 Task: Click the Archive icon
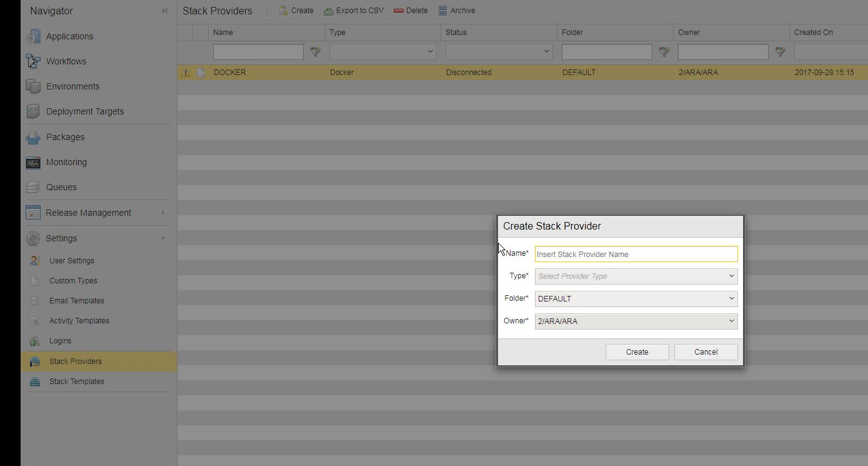pos(444,10)
